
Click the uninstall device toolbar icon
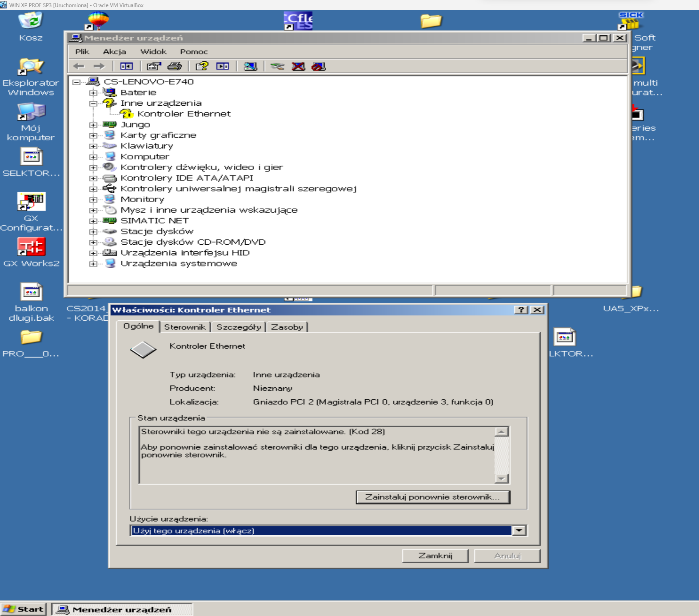click(298, 66)
